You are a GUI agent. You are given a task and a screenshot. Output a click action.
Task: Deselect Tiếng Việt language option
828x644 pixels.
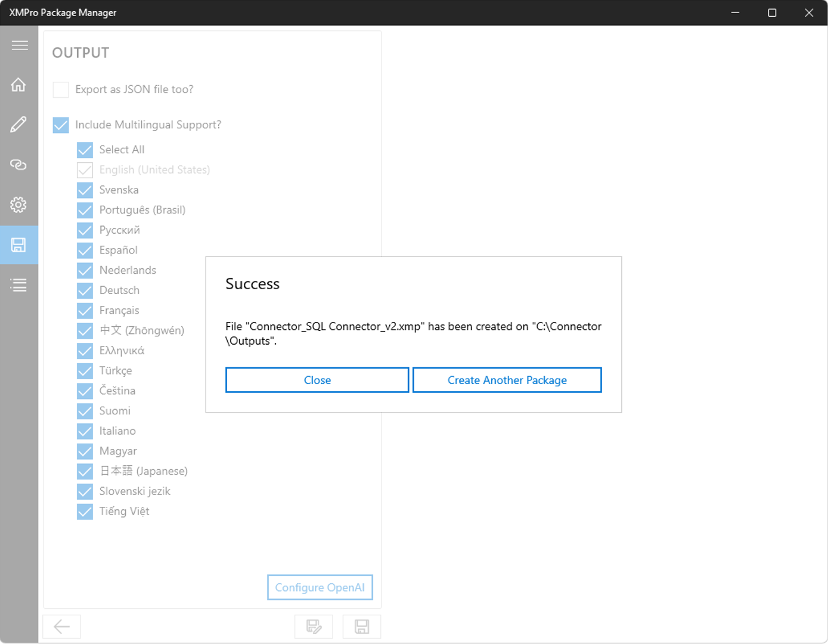(x=85, y=512)
